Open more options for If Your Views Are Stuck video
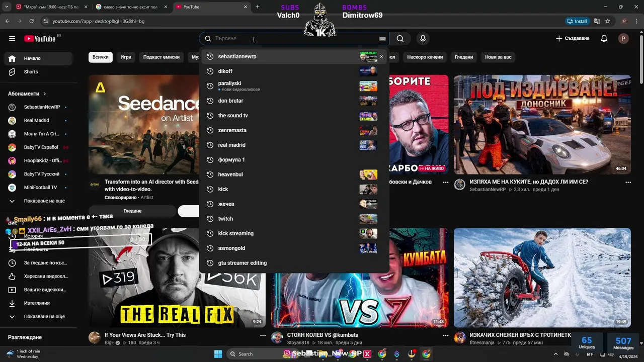644x362 pixels. pyautogui.click(x=263, y=335)
